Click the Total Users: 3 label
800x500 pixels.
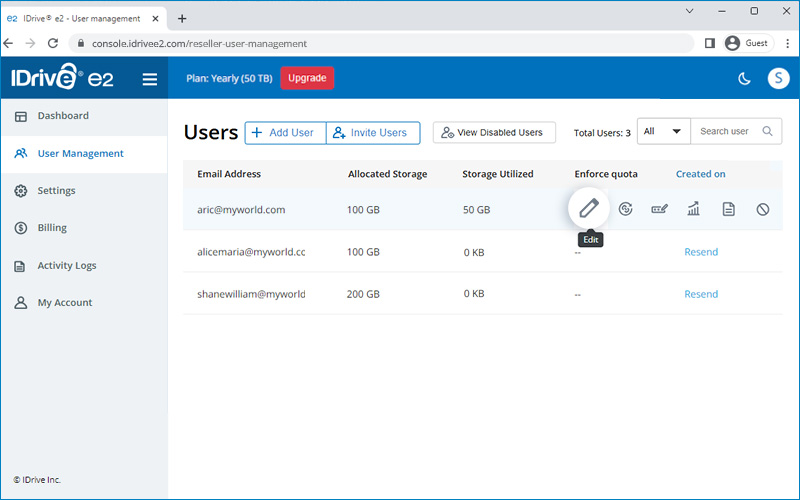(602, 133)
